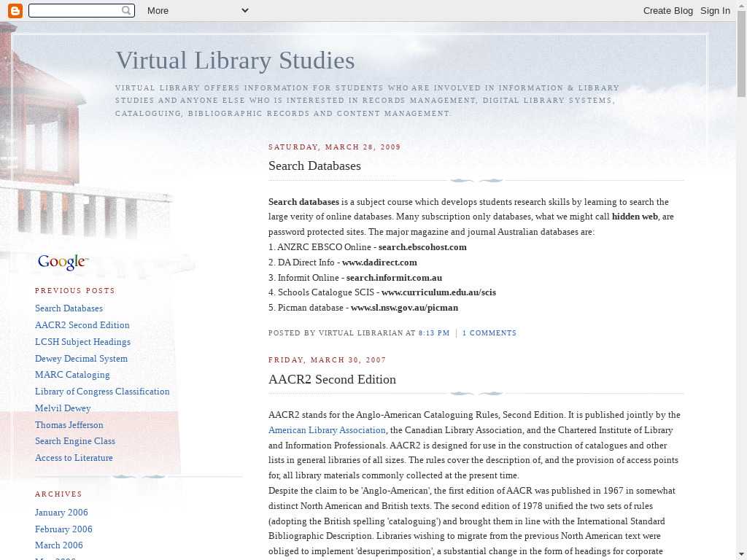Select Thomas Jefferson from previous posts
Screen dimensions: 747x560
click(69, 425)
